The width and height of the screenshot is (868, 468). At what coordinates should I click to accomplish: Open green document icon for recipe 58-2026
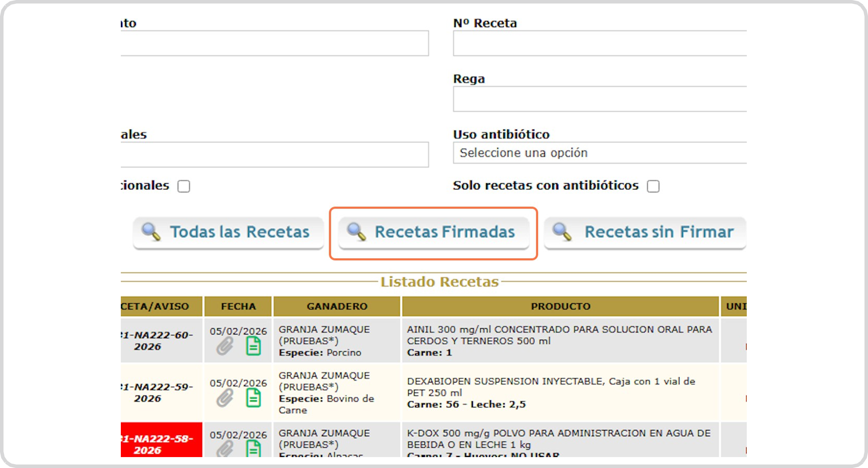pyautogui.click(x=253, y=449)
